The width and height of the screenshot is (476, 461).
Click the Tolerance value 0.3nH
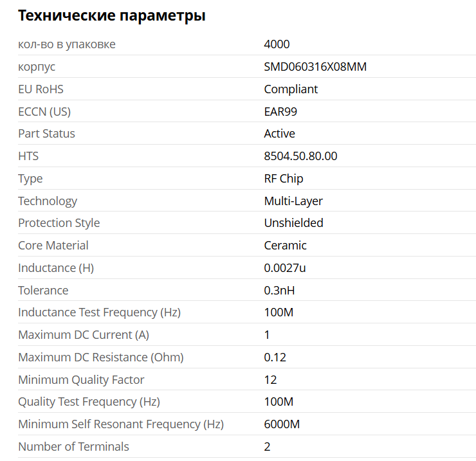(279, 291)
